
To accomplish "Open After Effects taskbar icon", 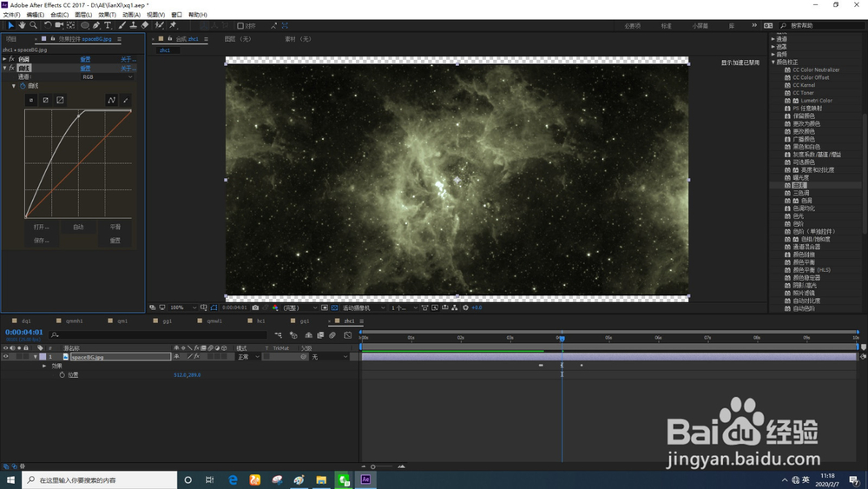I will pos(365,479).
